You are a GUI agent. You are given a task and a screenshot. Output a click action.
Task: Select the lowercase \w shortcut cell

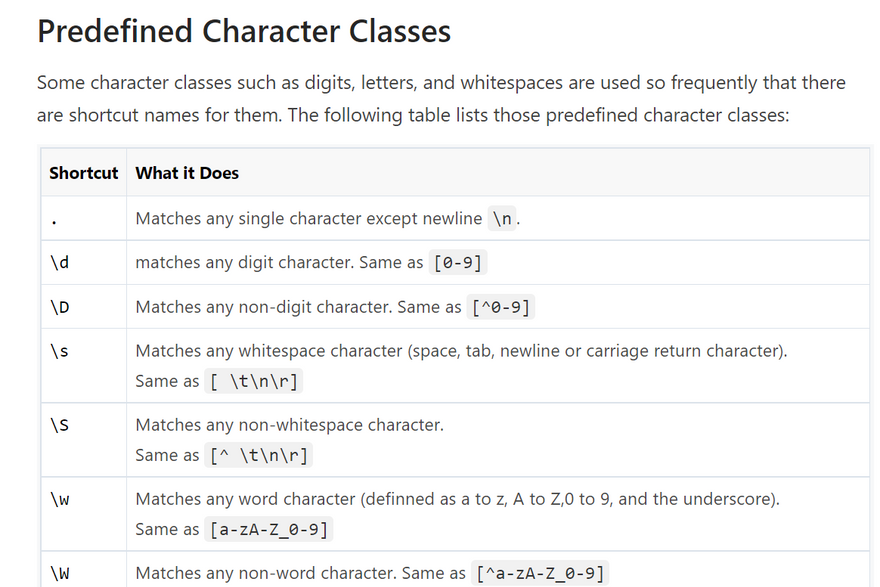(60, 499)
